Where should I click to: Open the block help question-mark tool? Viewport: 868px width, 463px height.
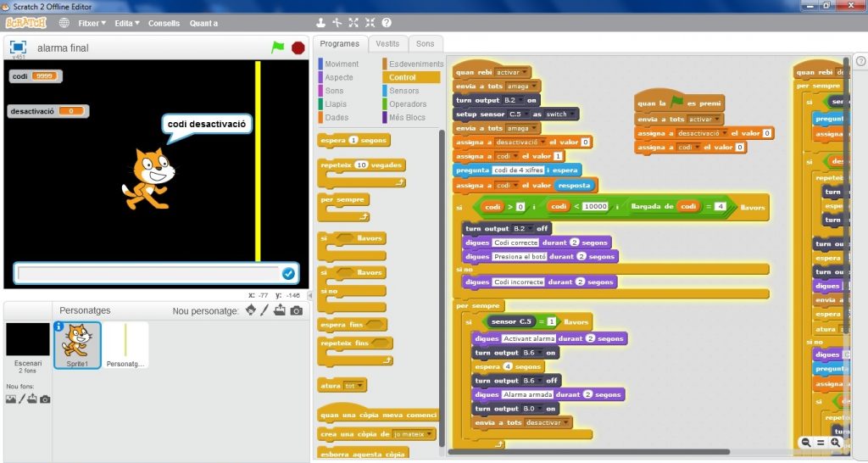387,23
